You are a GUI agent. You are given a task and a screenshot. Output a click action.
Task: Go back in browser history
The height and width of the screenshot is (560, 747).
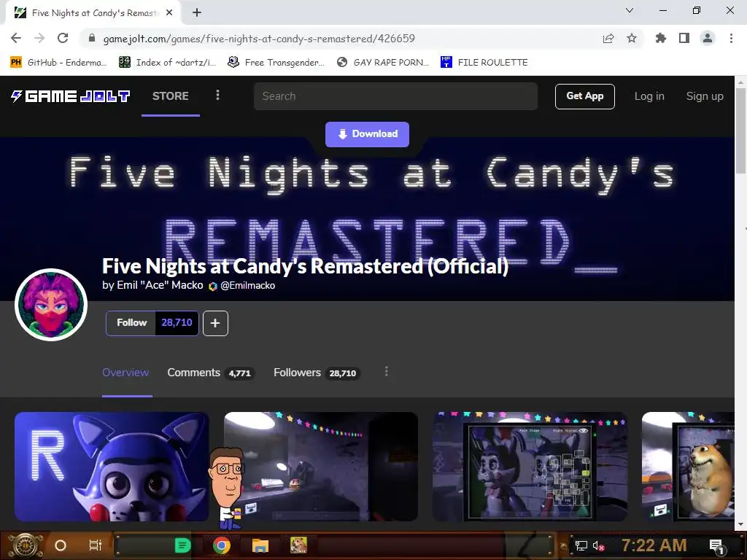coord(16,38)
